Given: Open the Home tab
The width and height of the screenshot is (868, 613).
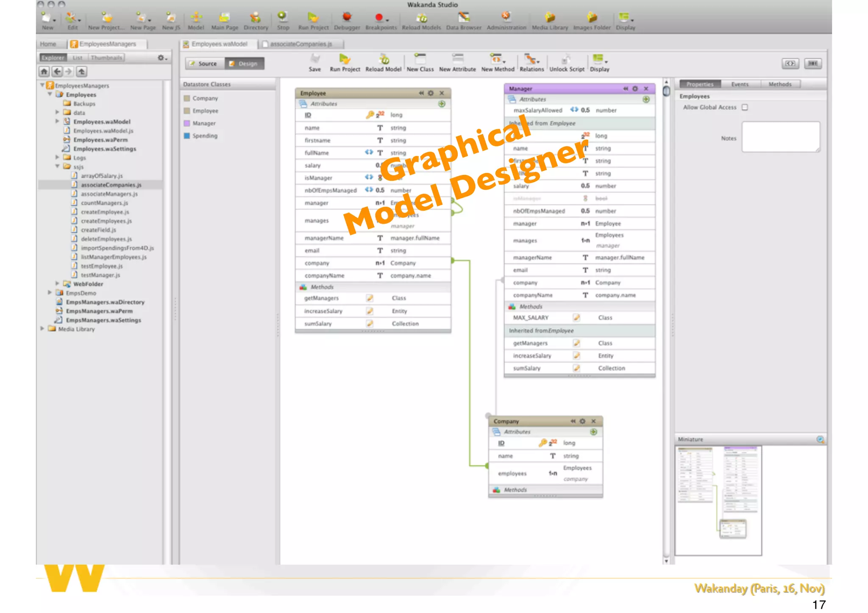Looking at the screenshot, I should (x=48, y=44).
